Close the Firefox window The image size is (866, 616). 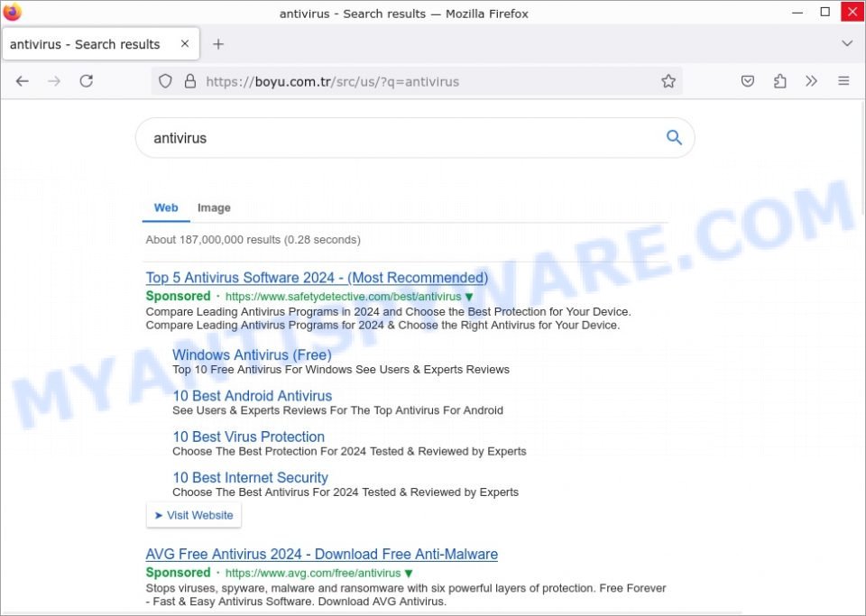[x=852, y=12]
